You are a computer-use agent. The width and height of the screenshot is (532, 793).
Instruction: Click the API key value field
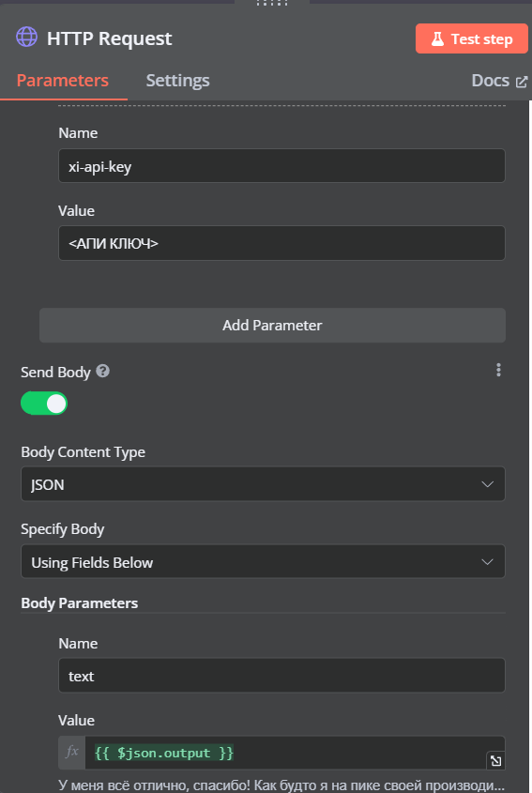coord(281,243)
